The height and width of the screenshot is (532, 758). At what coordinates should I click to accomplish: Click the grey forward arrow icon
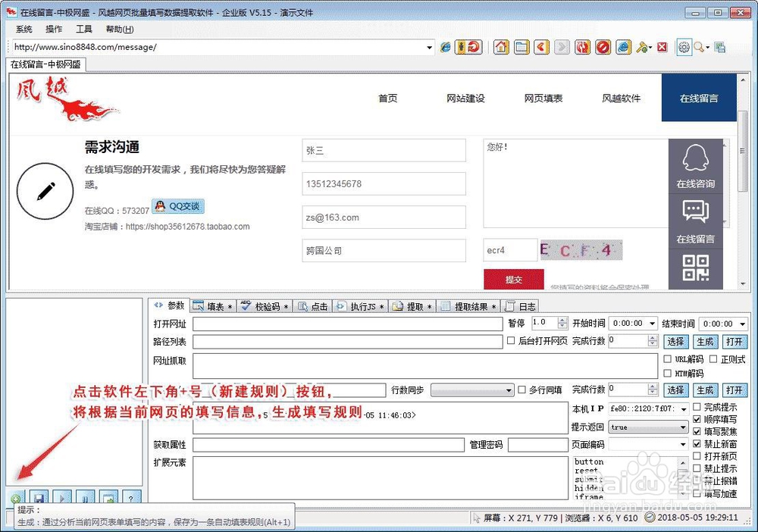[562, 47]
